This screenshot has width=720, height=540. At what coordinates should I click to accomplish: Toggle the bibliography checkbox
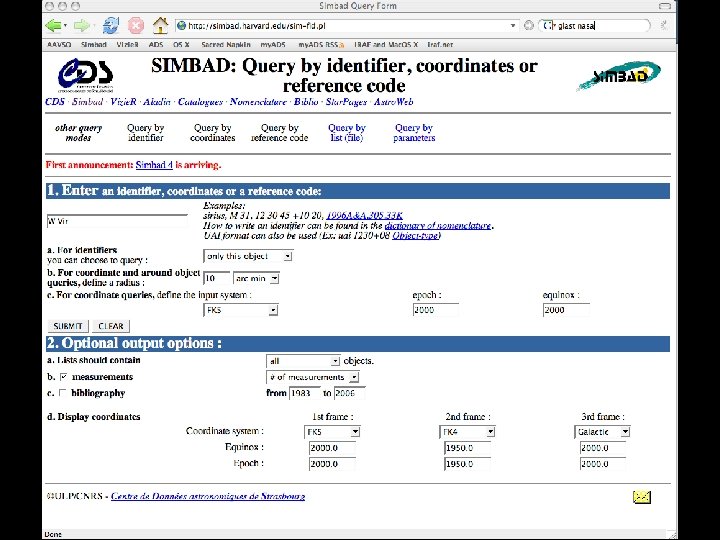point(62,393)
